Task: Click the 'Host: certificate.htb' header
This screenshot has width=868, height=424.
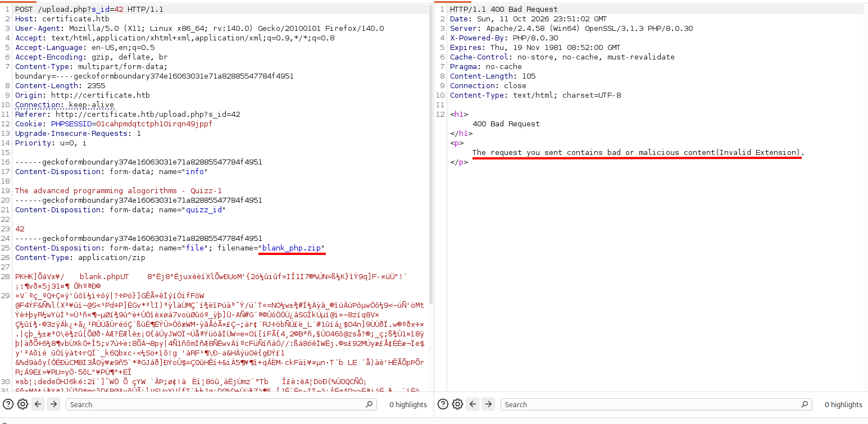Action: [62, 19]
